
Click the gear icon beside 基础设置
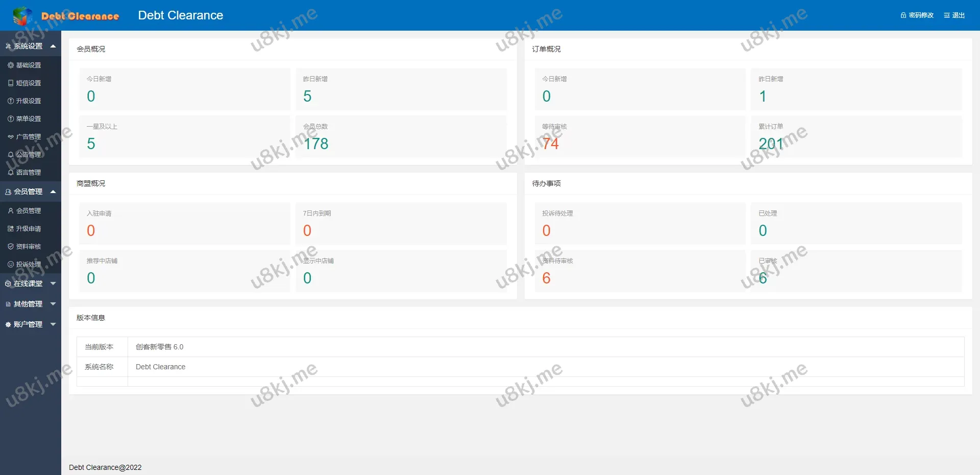pyautogui.click(x=11, y=65)
